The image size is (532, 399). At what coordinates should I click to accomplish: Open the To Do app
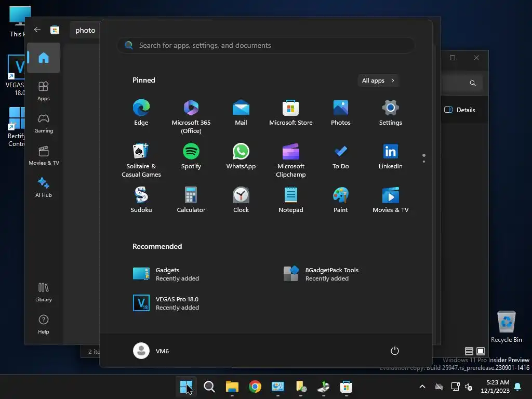341,156
